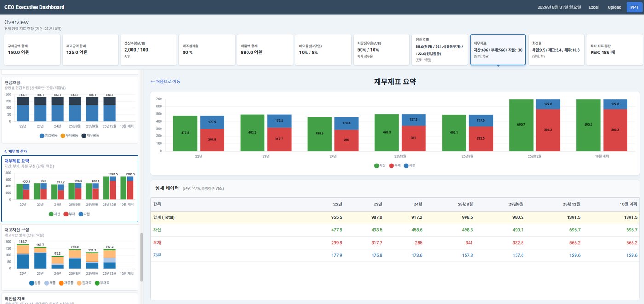Toggle 원재료 legend in 재고자산 구성 card
This screenshot has width=644, height=304.
[85, 283]
